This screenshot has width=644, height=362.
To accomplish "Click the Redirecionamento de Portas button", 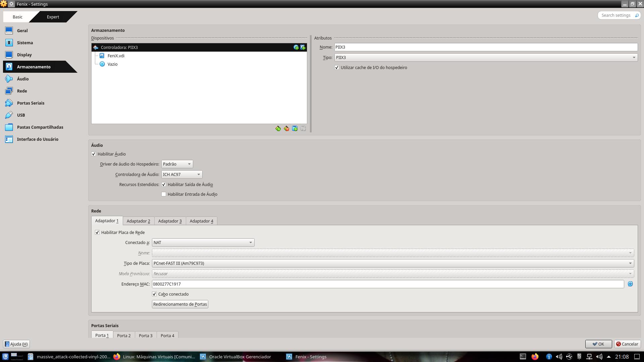I will pos(180,304).
